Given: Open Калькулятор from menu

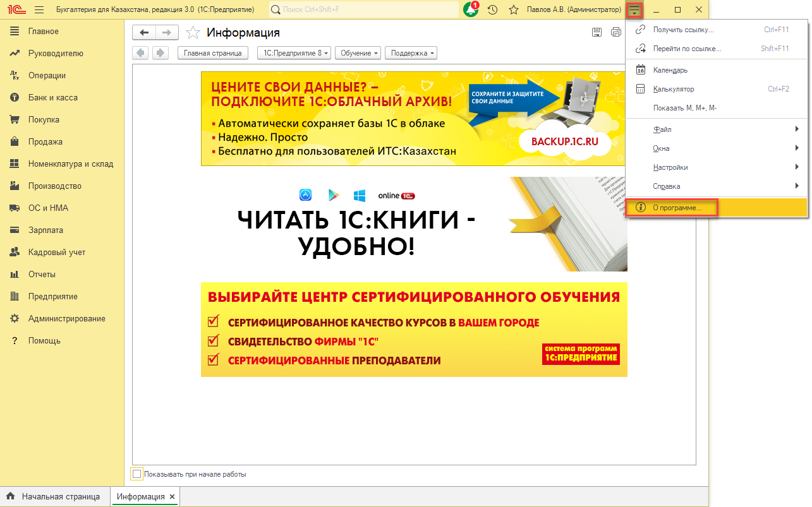Looking at the screenshot, I should [717, 89].
